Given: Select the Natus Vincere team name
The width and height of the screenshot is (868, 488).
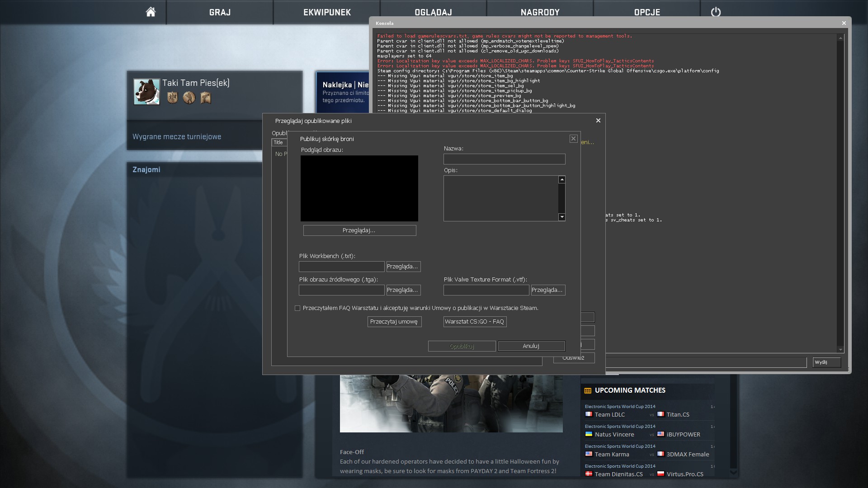Looking at the screenshot, I should (614, 434).
